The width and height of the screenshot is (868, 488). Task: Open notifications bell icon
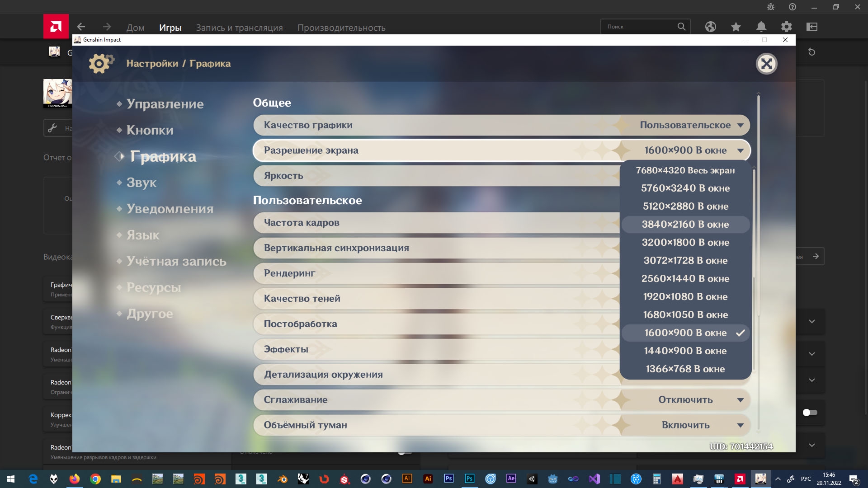point(761,27)
